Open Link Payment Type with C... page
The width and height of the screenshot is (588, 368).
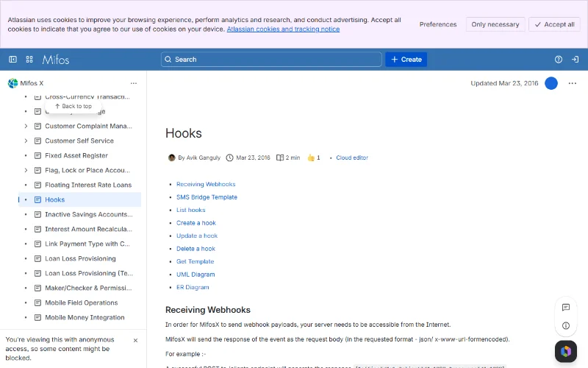click(87, 244)
